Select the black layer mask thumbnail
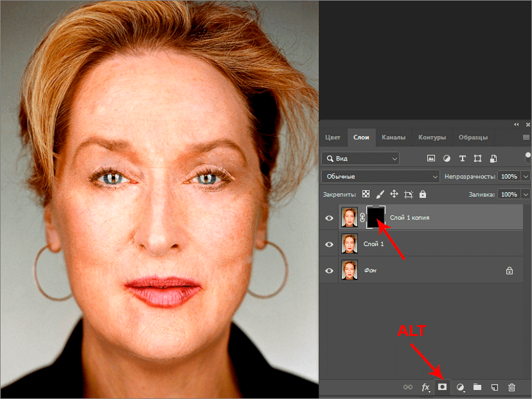Screen dimensions: 532x399 pos(375,217)
